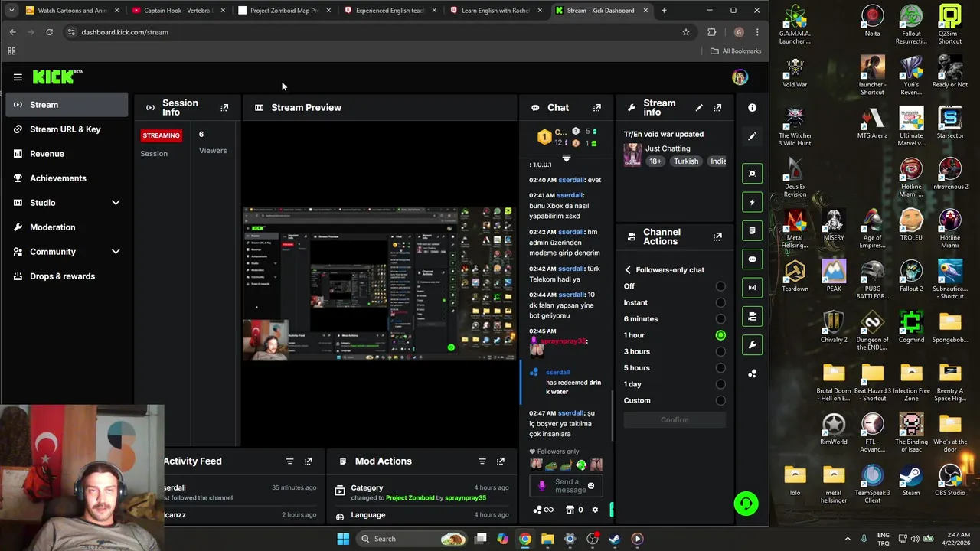Open the Windows Start menu

[x=343, y=539]
